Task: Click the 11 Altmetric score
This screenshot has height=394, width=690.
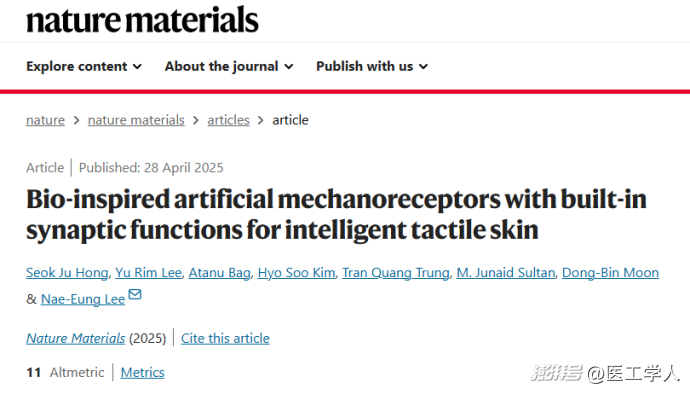Action: (65, 372)
